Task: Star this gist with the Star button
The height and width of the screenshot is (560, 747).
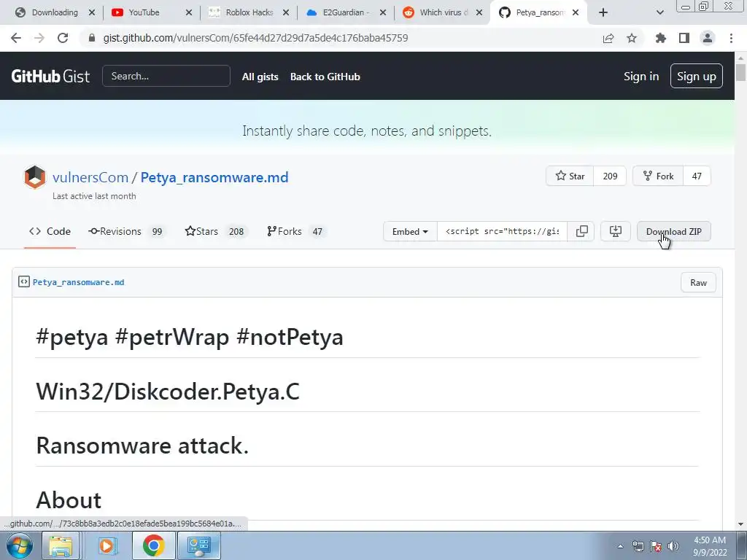Action: pos(570,176)
